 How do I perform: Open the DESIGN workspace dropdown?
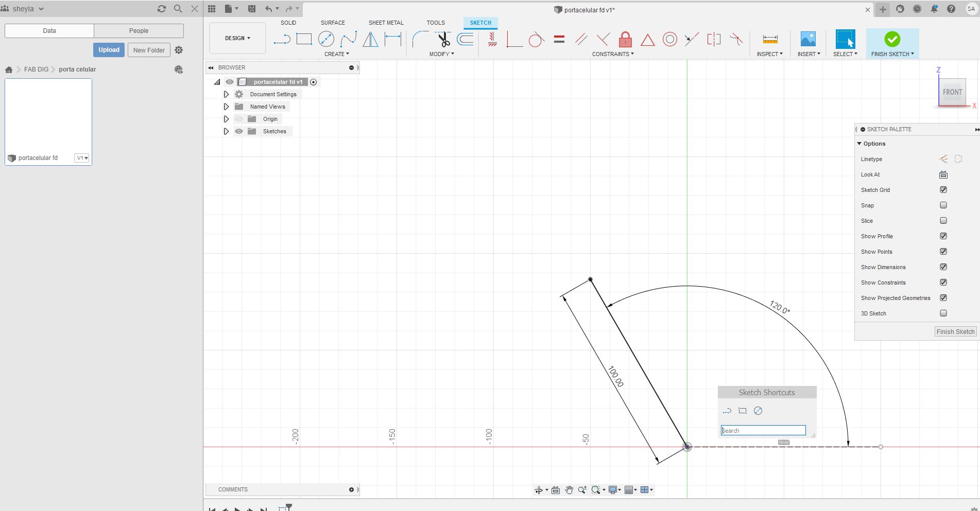click(237, 38)
